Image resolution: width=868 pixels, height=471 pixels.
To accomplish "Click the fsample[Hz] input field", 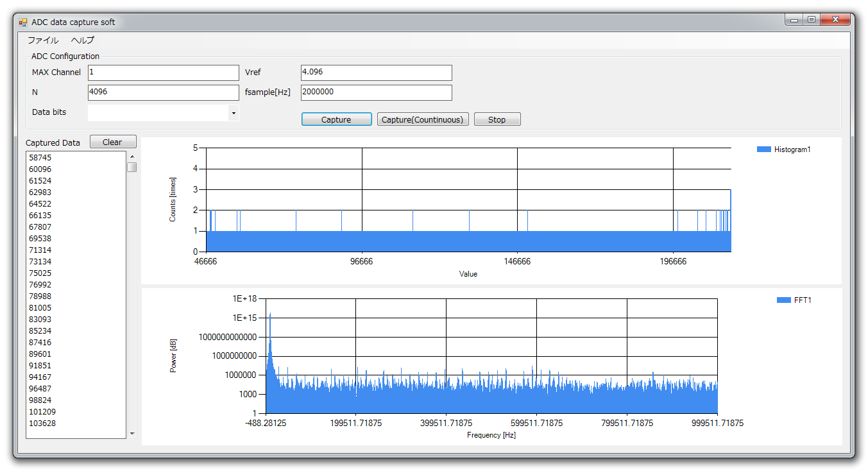I will [x=376, y=92].
